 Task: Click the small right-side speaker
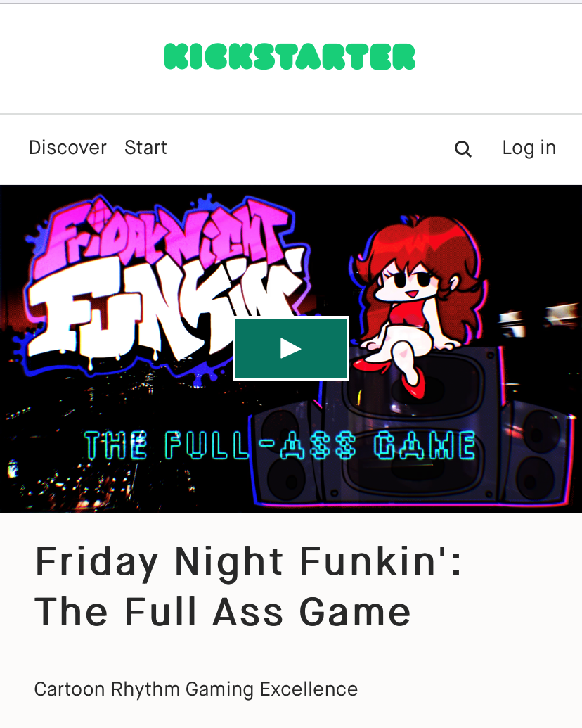point(538,453)
